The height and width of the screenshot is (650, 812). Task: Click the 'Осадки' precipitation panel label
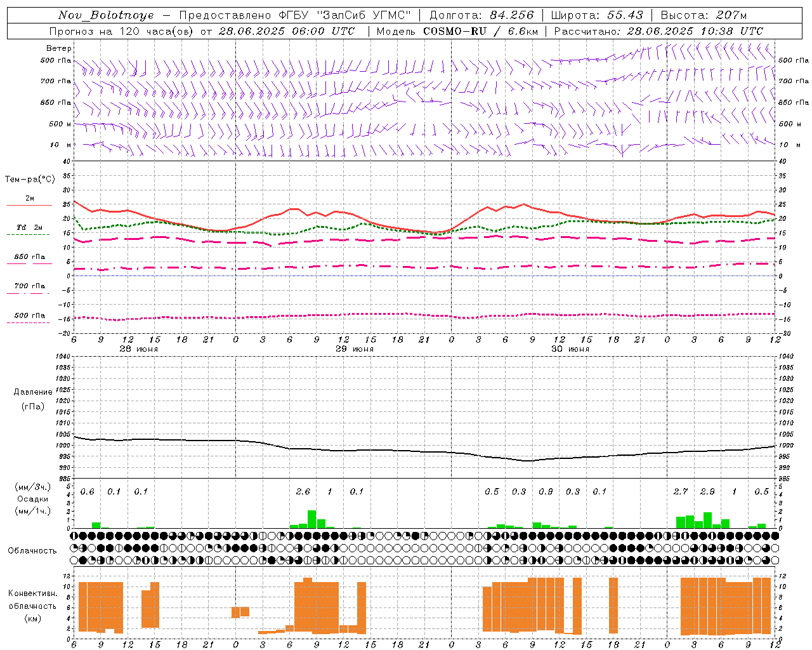[x=33, y=499]
